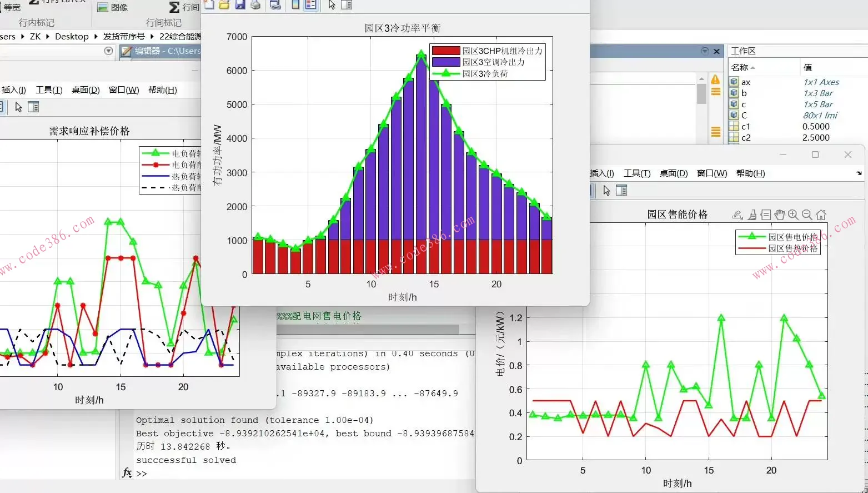
Task: Open the editor panel actions dropdown arrow
Action: click(x=705, y=51)
